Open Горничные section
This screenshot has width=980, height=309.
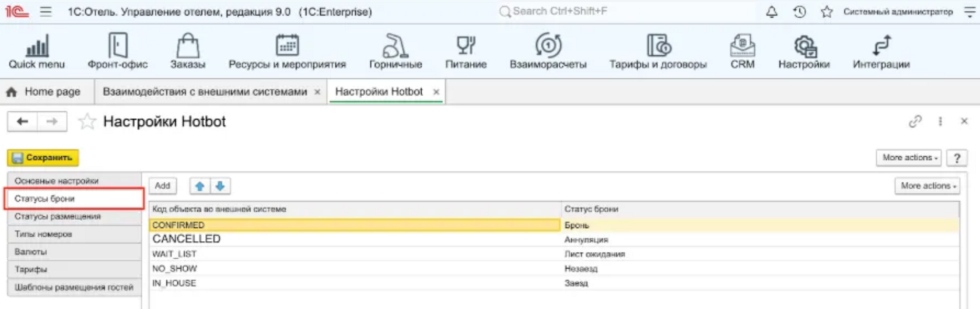tap(395, 51)
